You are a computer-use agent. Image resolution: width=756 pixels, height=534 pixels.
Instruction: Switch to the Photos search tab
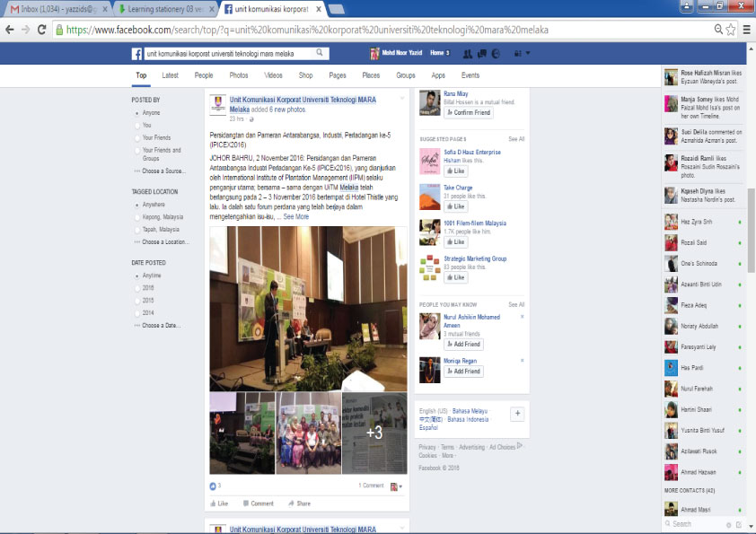tap(239, 75)
